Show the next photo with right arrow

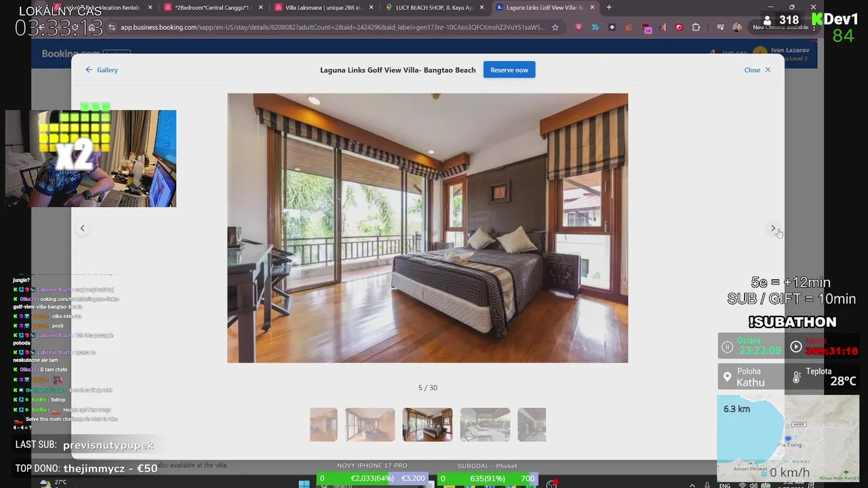[x=772, y=228]
